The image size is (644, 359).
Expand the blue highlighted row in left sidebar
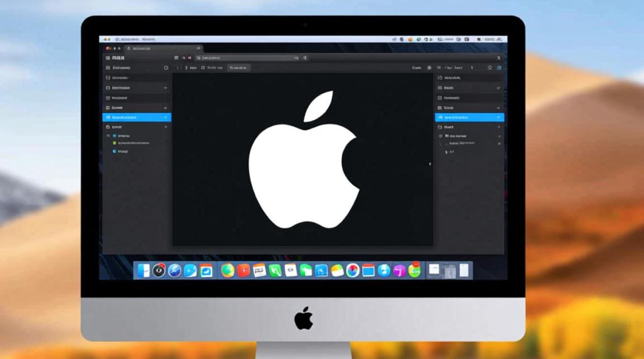(166, 117)
